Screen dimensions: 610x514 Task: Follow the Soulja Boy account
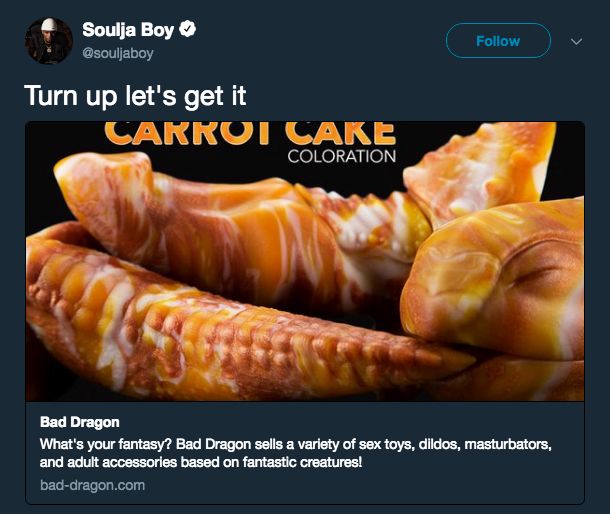pyautogui.click(x=498, y=40)
